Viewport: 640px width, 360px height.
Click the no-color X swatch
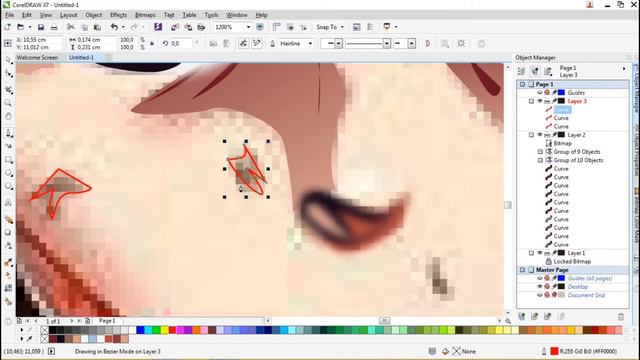(44, 330)
